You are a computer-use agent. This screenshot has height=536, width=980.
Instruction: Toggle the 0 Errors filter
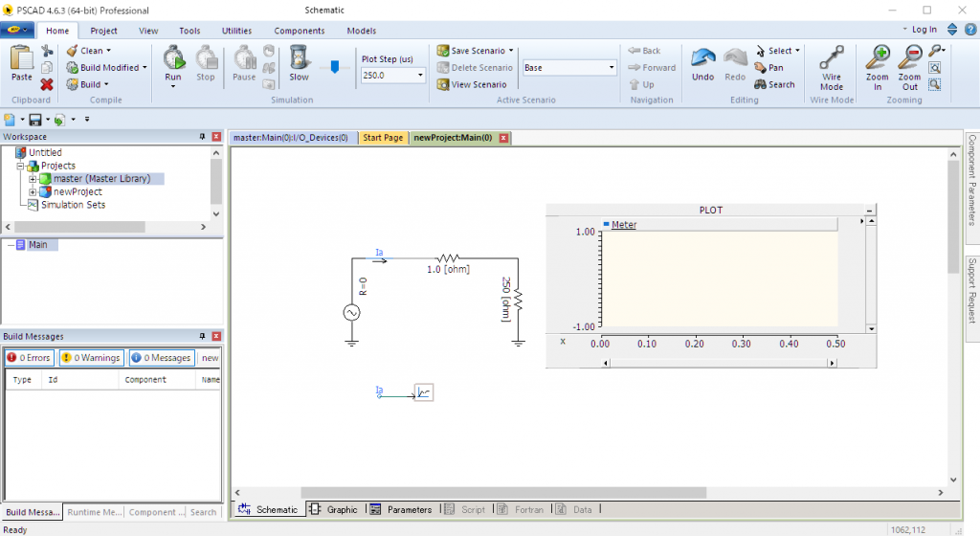coord(29,358)
